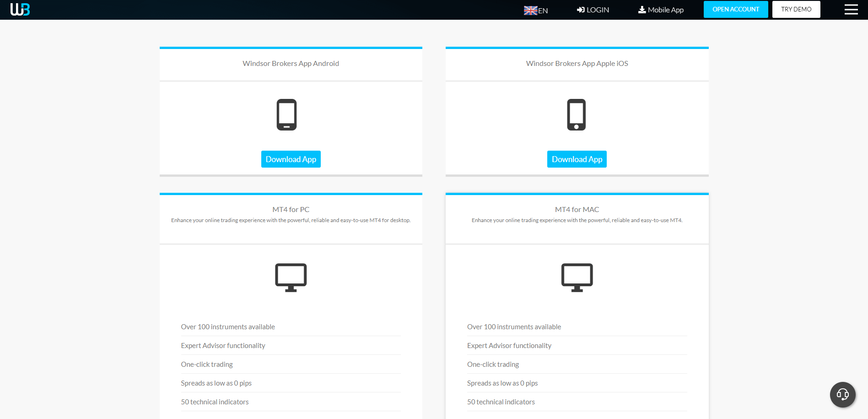The image size is (868, 419).
Task: Click the Android phone icon
Action: coord(286,114)
